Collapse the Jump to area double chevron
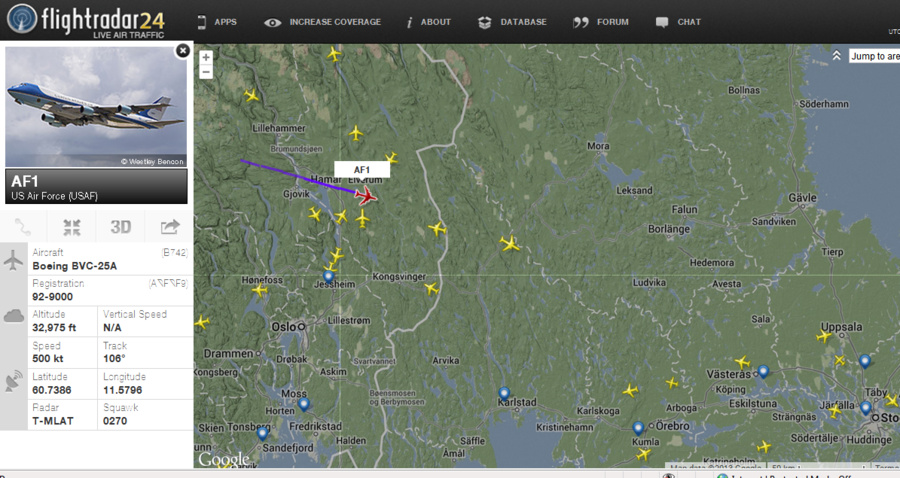Viewport: 900px width, 478px height. tap(836, 56)
